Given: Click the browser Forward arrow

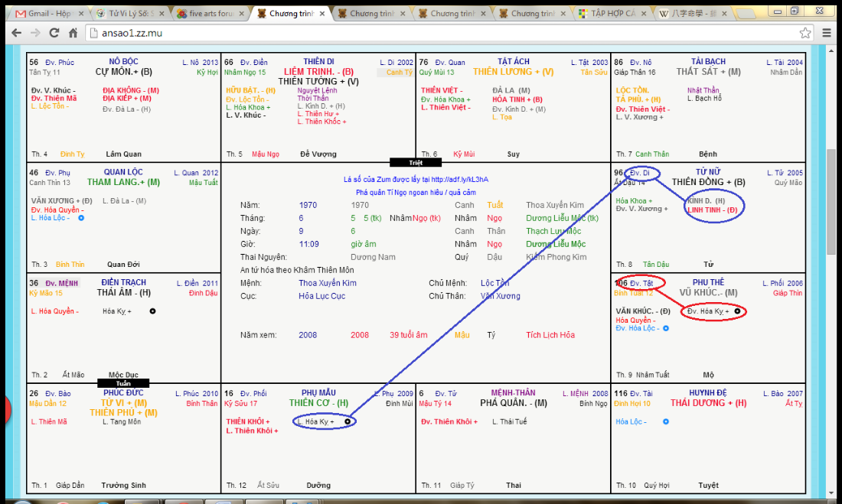Looking at the screenshot, I should point(35,33).
